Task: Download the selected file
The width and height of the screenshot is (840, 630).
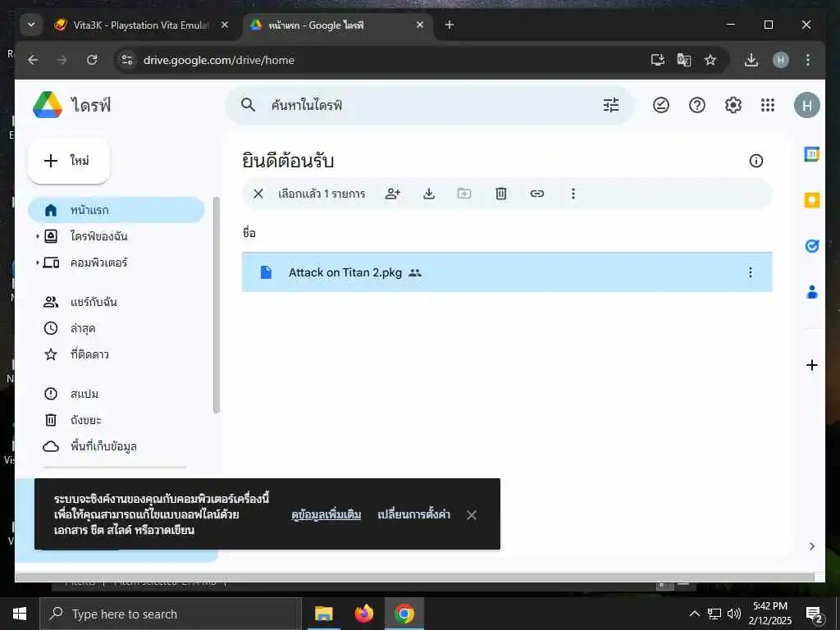Action: (x=428, y=194)
